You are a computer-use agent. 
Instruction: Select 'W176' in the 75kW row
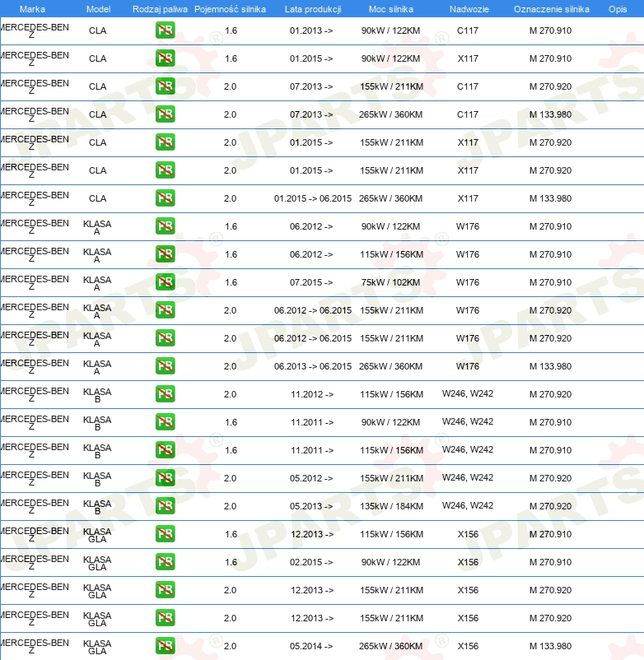pos(468,282)
